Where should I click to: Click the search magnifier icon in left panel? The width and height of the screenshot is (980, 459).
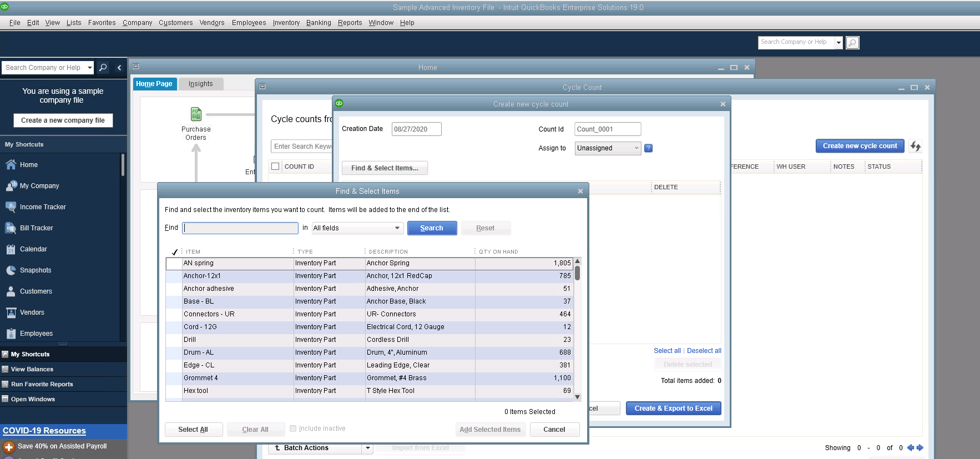coord(103,68)
